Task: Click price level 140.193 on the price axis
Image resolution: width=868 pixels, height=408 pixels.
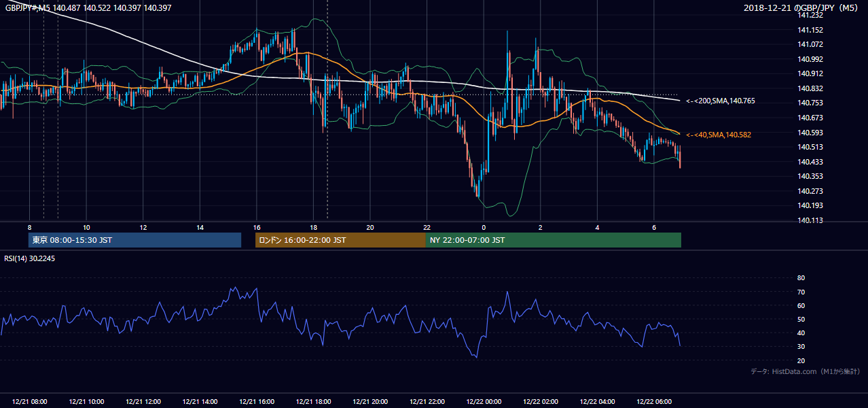Action: tap(810, 205)
